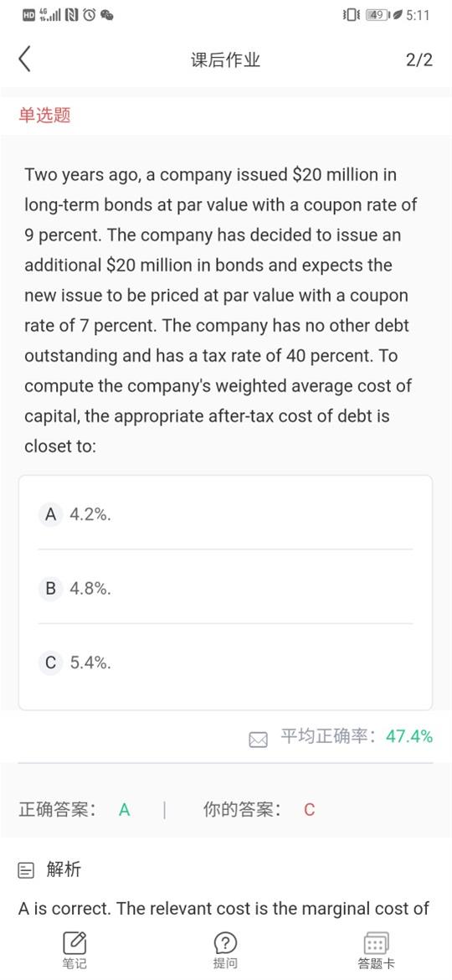Tap the 平均正确率 47.4% statistic
Screen dimensions: 452x980
tap(357, 736)
